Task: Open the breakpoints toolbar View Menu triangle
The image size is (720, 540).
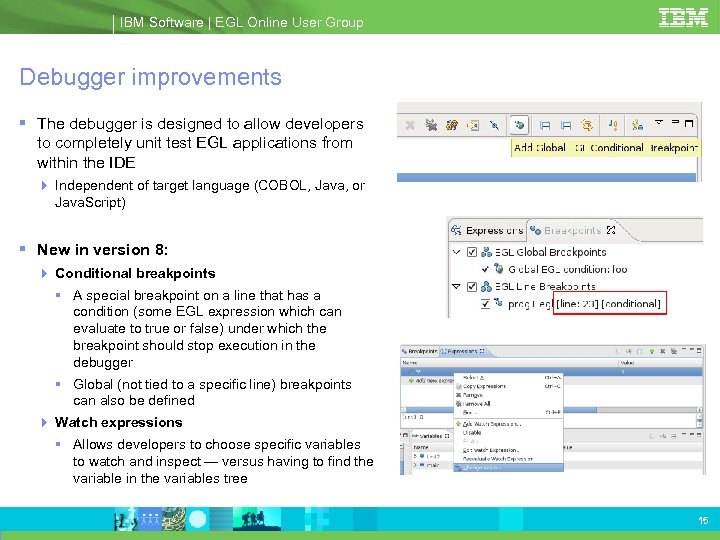Action: coord(659,123)
